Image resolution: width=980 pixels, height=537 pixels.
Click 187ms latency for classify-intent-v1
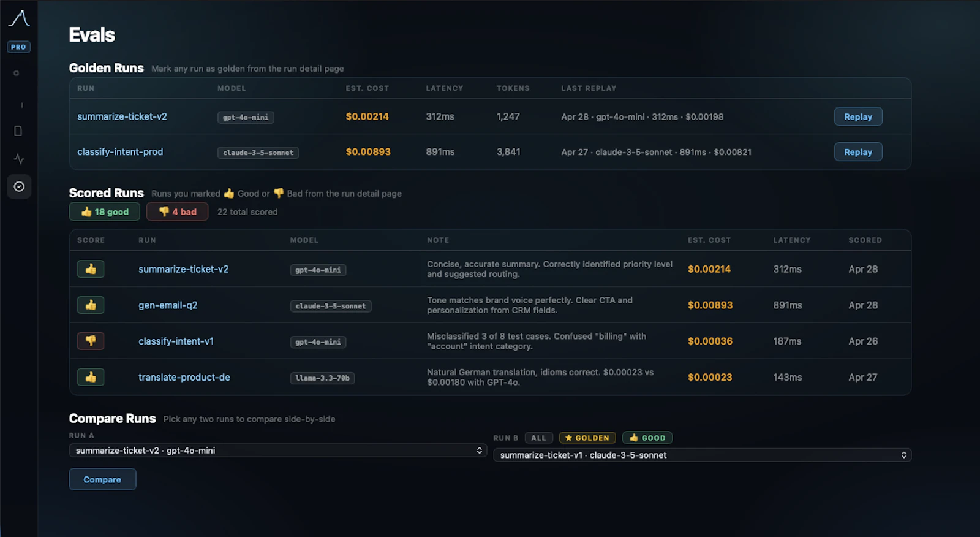[x=787, y=341]
